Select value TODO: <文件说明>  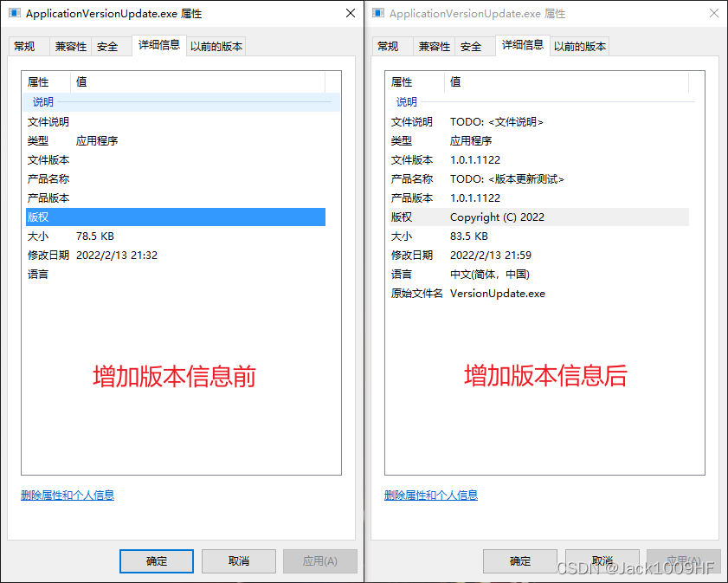(496, 121)
